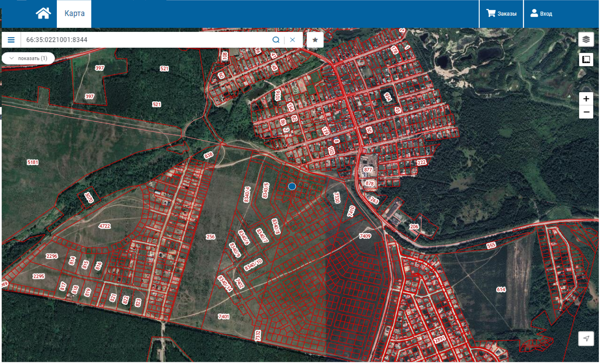
Task: Select the measurement ruler tool
Action: 586,59
